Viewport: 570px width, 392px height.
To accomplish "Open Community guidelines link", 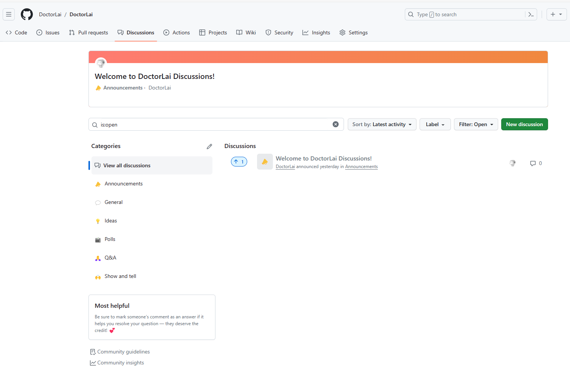I will [120, 352].
